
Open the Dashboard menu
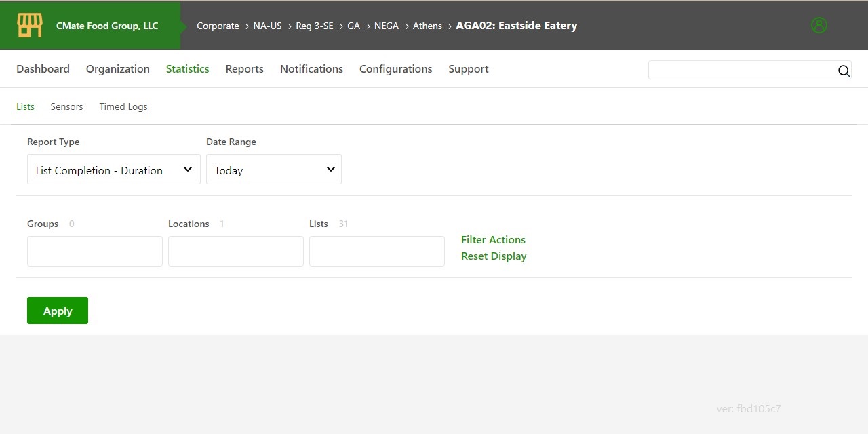[43, 69]
